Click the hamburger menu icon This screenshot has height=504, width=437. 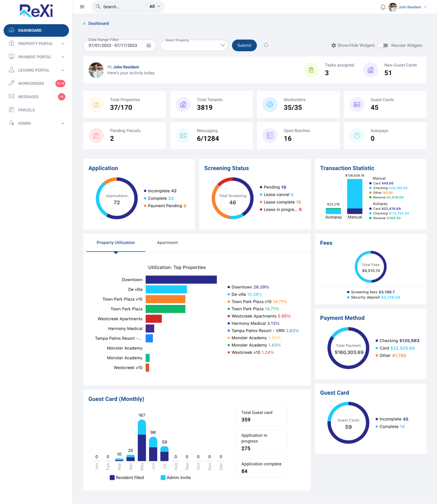tap(82, 7)
